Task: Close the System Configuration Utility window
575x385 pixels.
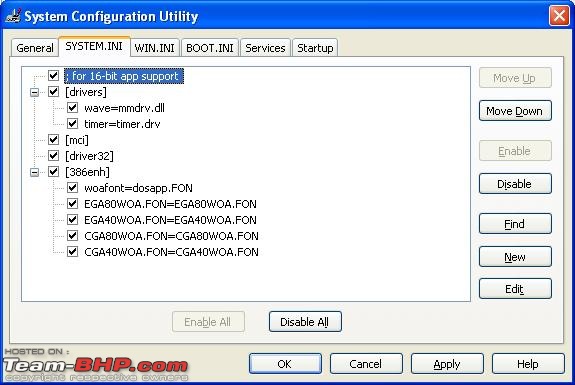Action: (x=559, y=16)
